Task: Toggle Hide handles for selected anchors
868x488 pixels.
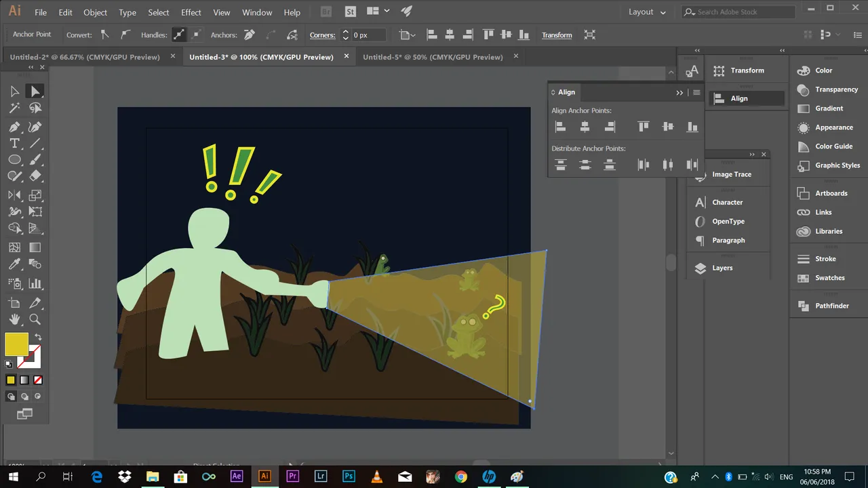Action: click(196, 35)
